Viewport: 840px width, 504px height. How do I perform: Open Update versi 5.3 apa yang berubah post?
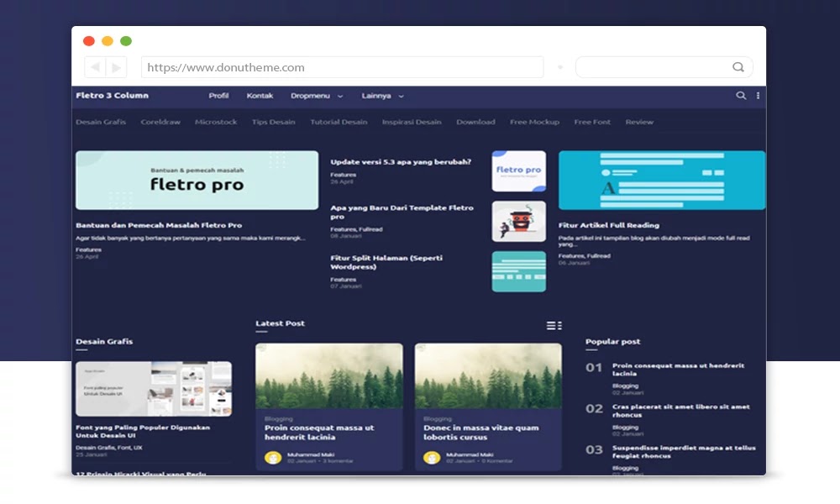coord(401,161)
